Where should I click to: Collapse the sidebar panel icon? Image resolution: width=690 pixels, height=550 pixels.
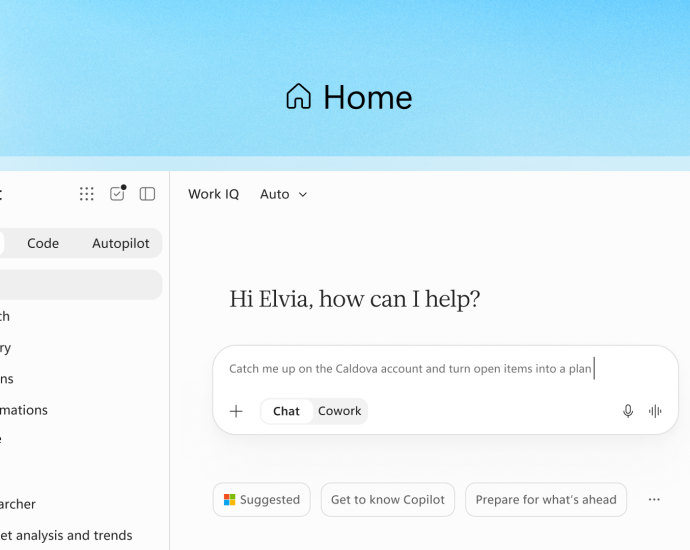pyautogui.click(x=147, y=194)
